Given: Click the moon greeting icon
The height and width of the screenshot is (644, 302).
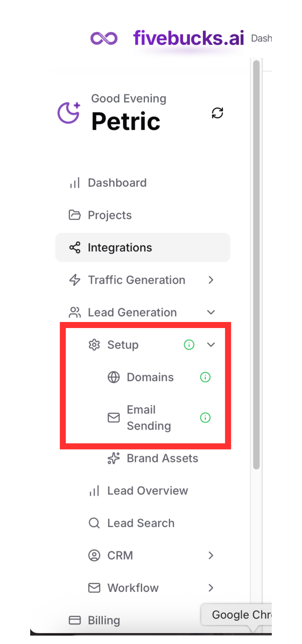Looking at the screenshot, I should click(69, 113).
